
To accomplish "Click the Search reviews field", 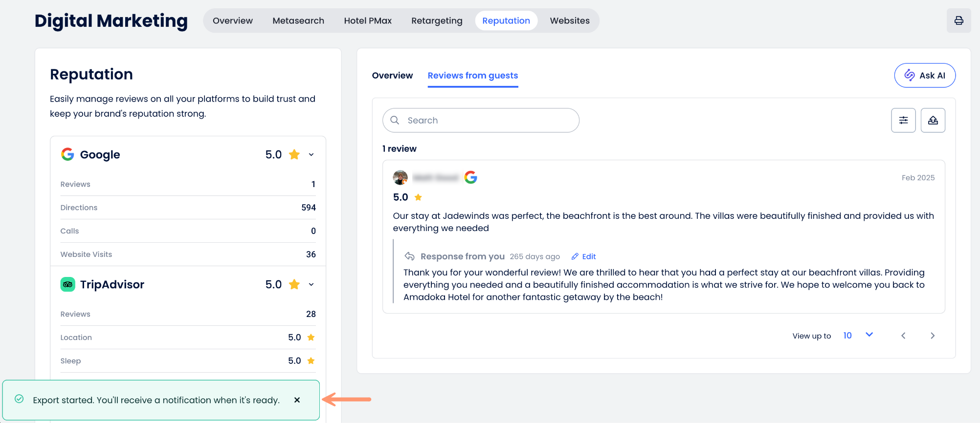I will (481, 120).
